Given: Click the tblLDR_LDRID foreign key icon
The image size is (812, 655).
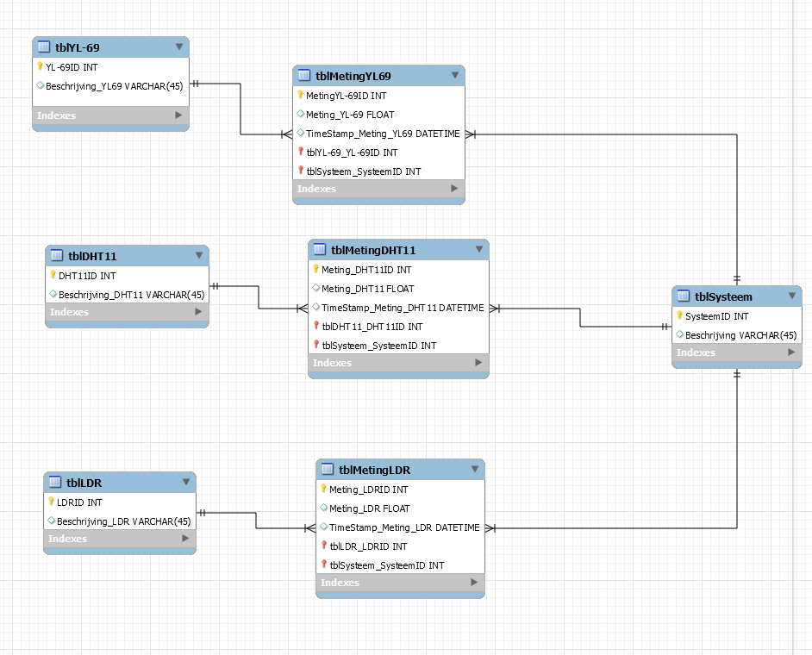Looking at the screenshot, I should 323,546.
